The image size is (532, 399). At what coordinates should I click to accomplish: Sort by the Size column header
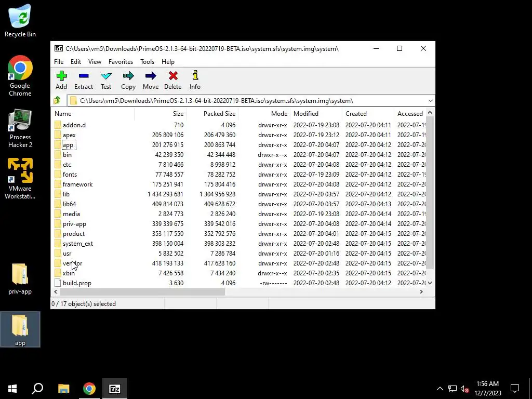[161, 114]
